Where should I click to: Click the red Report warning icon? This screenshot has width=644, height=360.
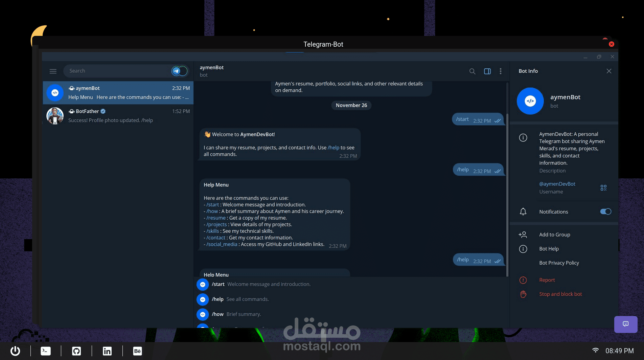click(523, 280)
